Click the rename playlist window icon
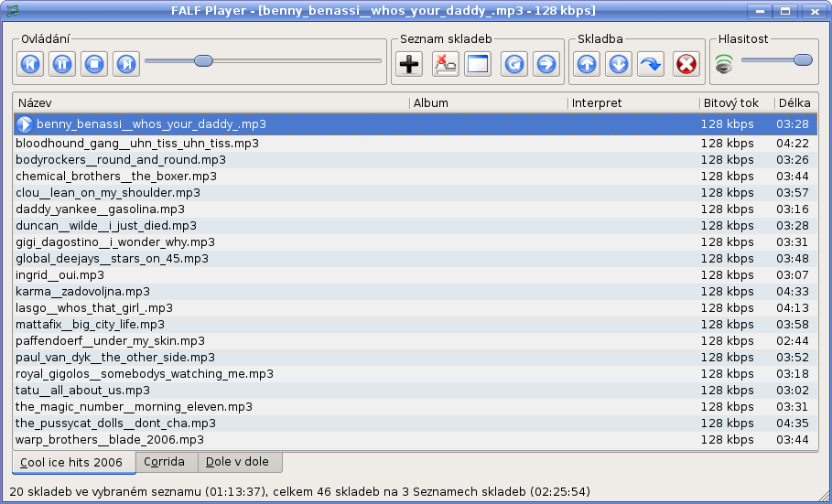This screenshot has width=832, height=504. (478, 63)
